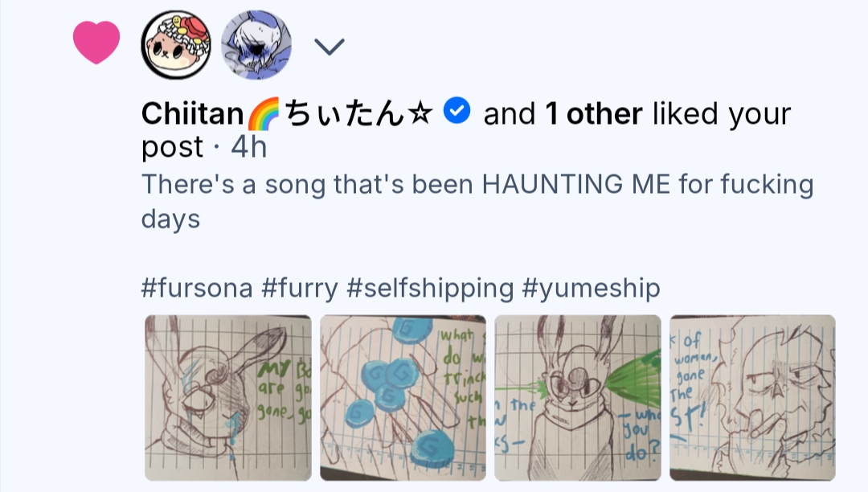Open Chiitan's profile via the username
868x492 pixels.
tap(192, 114)
